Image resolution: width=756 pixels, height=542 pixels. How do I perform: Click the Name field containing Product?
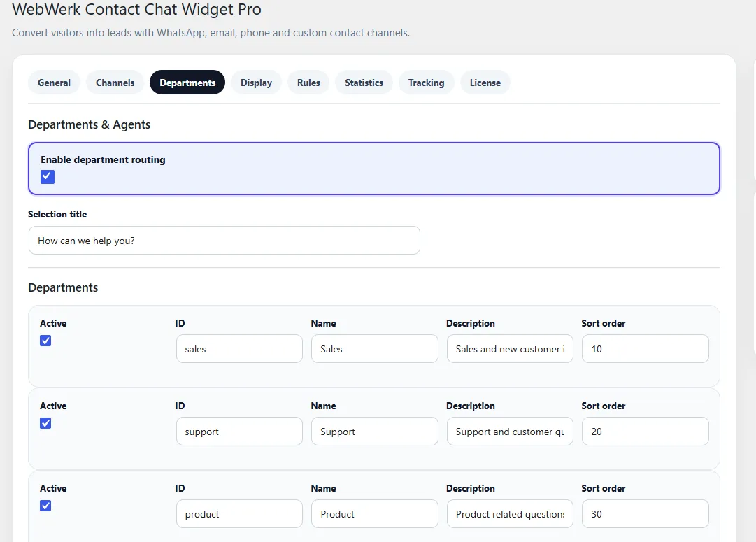[x=375, y=513]
